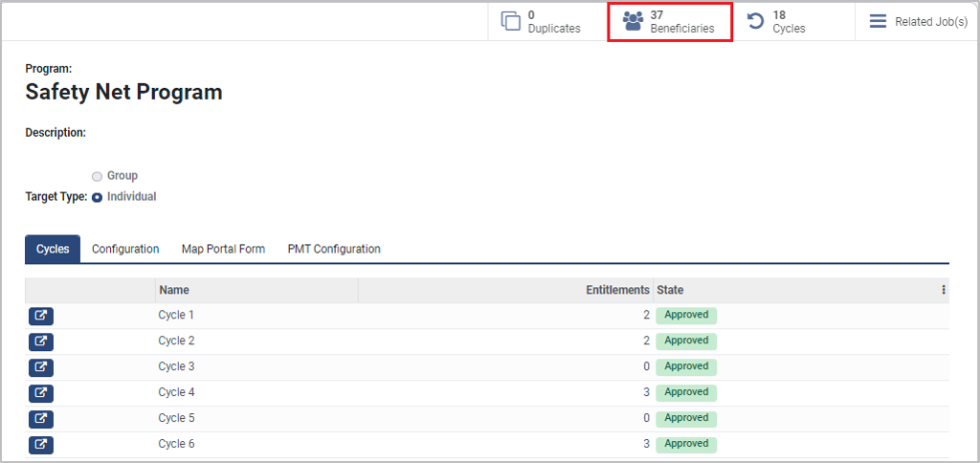Sort the list by Name column header

pyautogui.click(x=174, y=290)
